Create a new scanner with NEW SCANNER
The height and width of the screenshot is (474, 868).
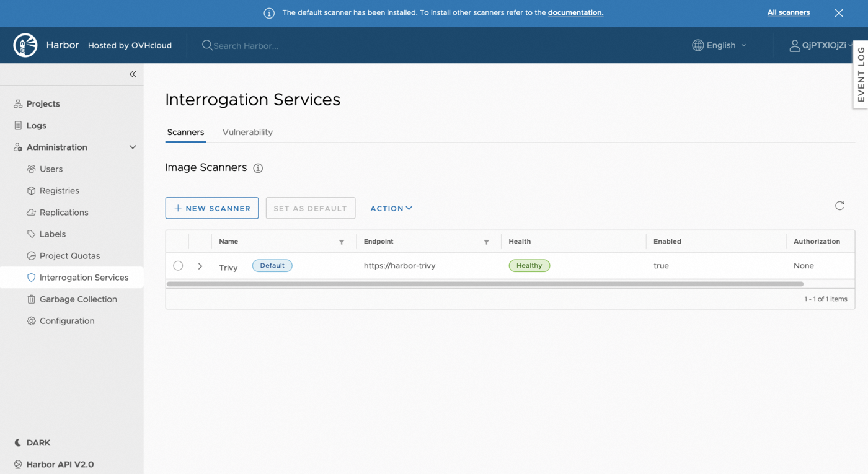pos(211,208)
